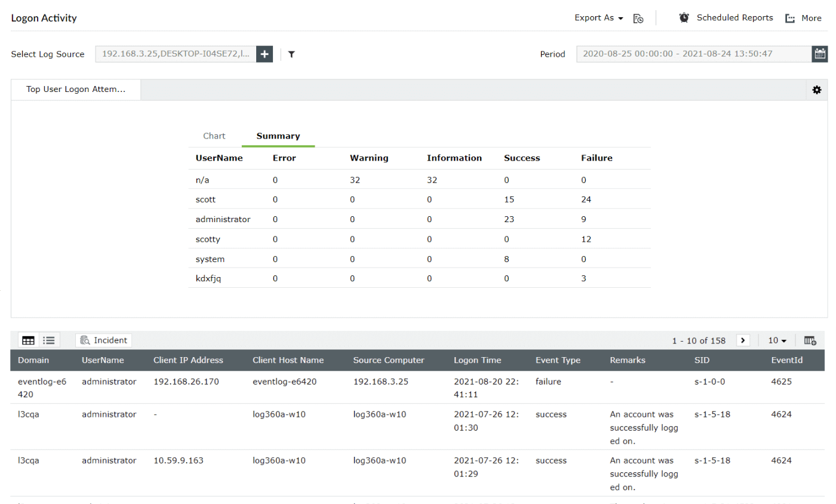Switch to the Chart tab
The image size is (836, 504).
(x=214, y=136)
